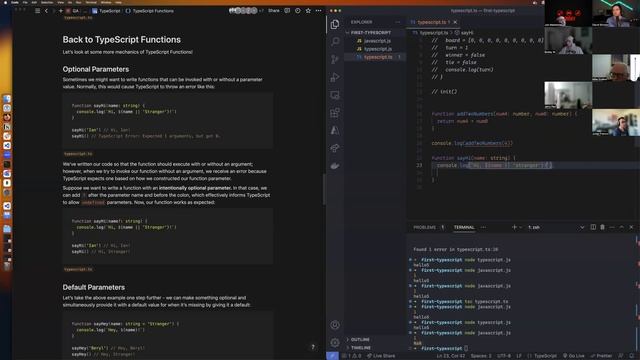This screenshot has height=360, width=640.
Task: Open the sidebar hamburger menu in notes app
Action: click(38, 11)
